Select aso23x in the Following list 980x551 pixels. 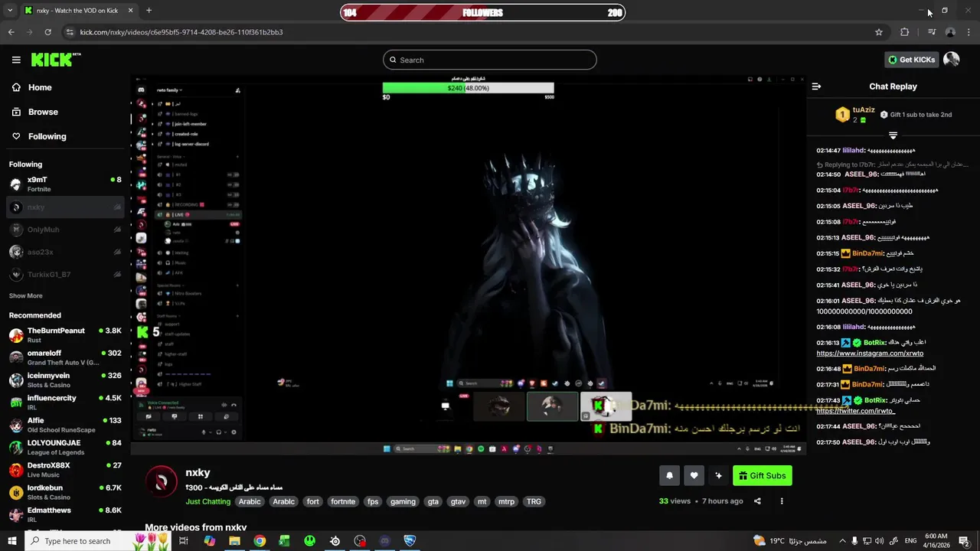pyautogui.click(x=65, y=252)
